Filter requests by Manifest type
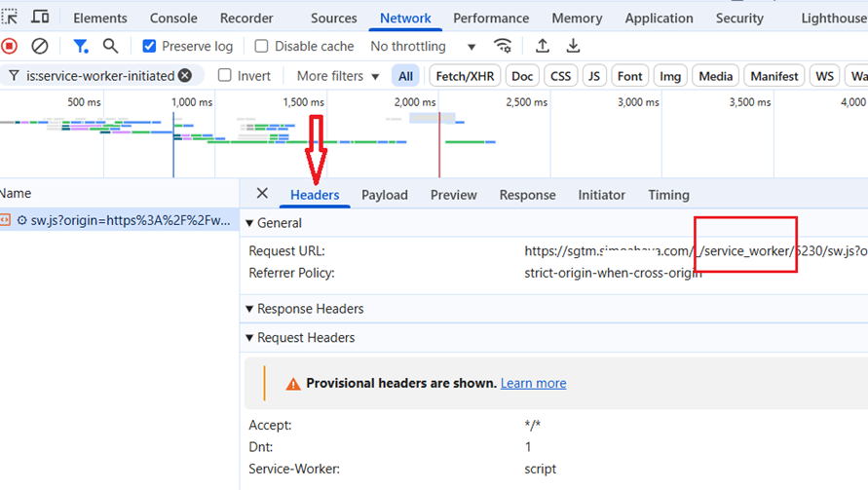Screen dimensions: 868x490 774,76
